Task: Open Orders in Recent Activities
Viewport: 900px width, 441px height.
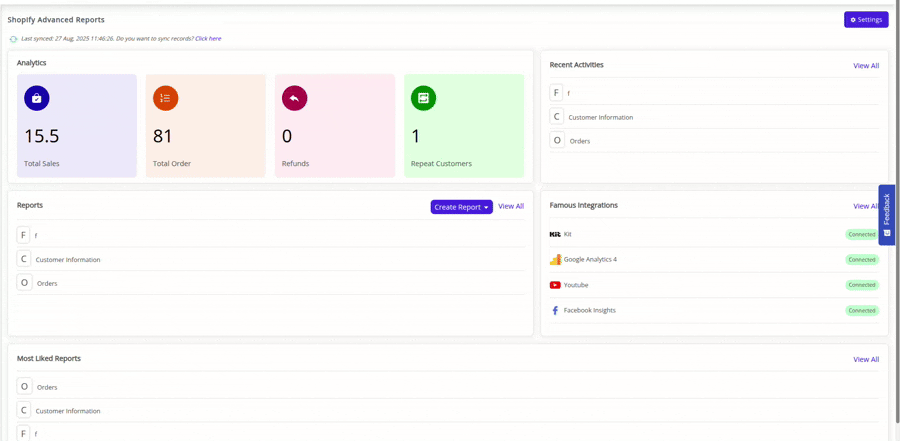Action: click(x=579, y=141)
